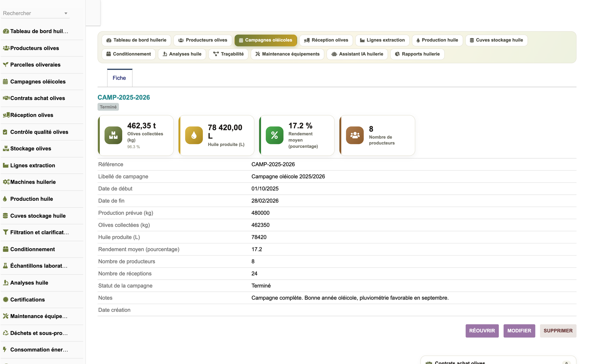Screen dimensions: 589x364
Task: Click the Campagnes oléicoles calendar icon in sidebar
Action: coord(5,82)
